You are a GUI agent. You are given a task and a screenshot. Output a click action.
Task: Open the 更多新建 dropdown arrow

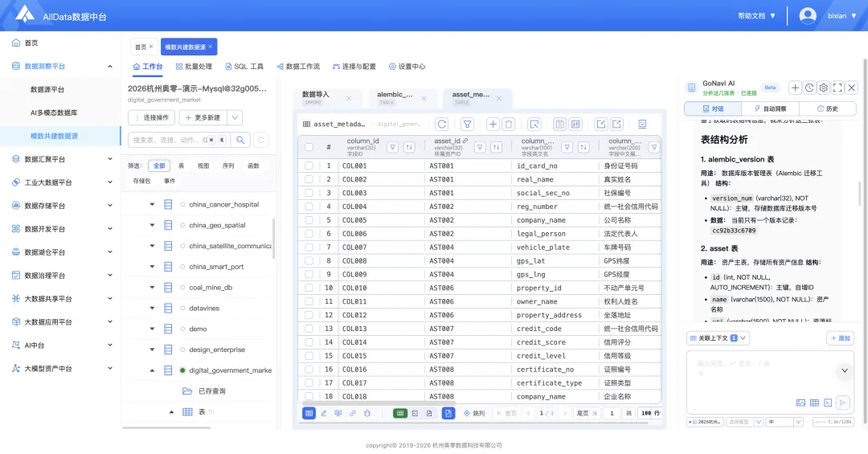[x=235, y=117]
